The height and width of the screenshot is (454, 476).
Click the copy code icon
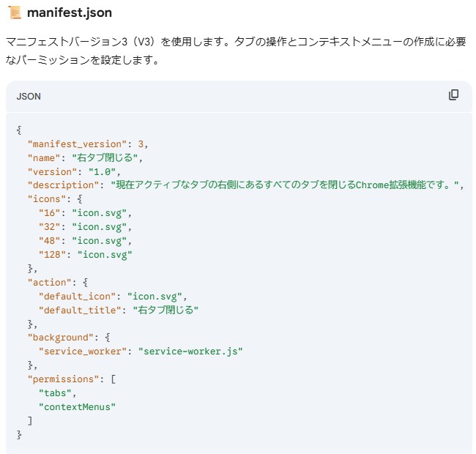(453, 95)
